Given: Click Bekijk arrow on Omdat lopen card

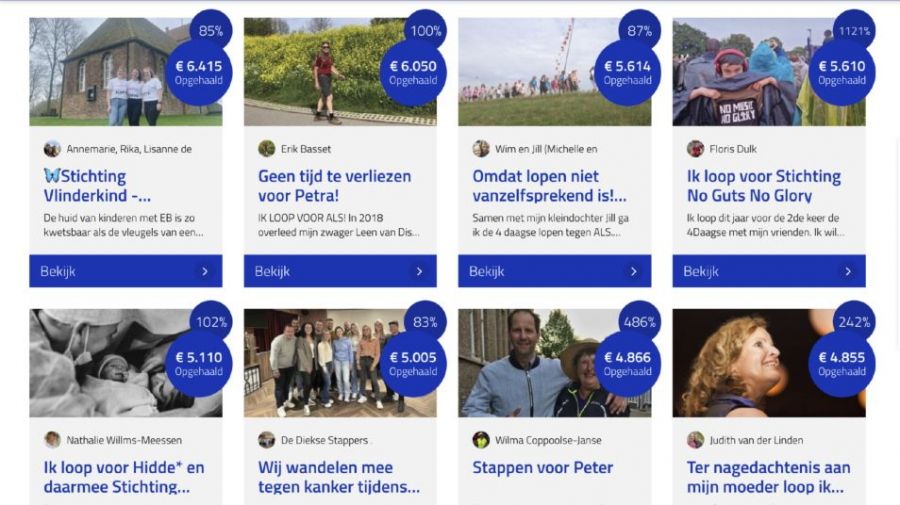Looking at the screenshot, I should 634,271.
